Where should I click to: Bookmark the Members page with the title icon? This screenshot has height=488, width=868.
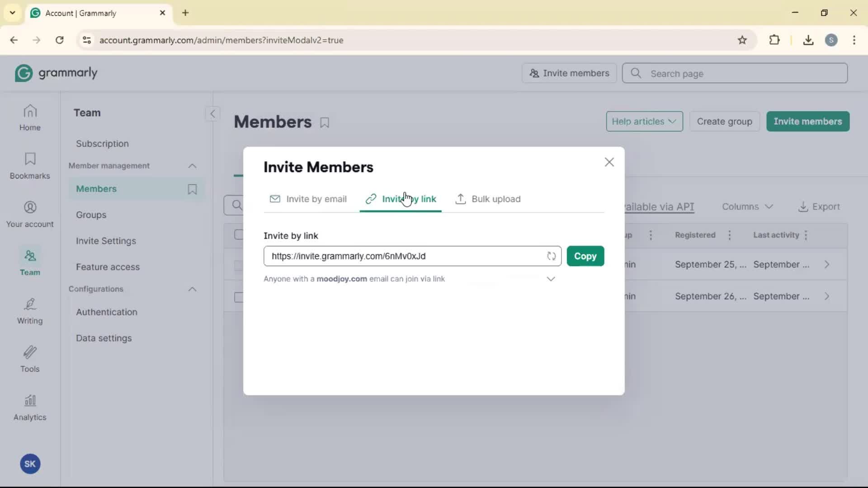coord(325,122)
